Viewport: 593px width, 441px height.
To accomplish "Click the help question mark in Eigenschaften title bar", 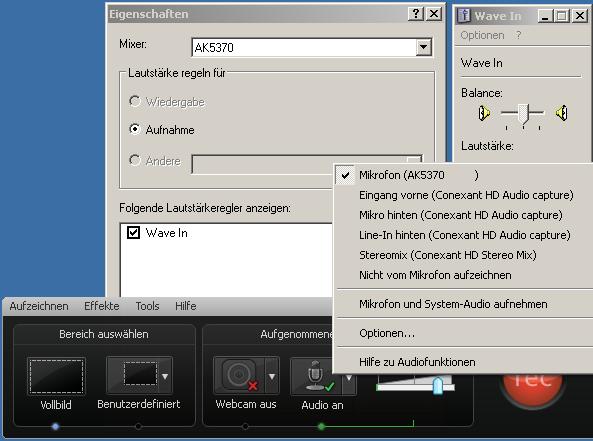I will 416,14.
